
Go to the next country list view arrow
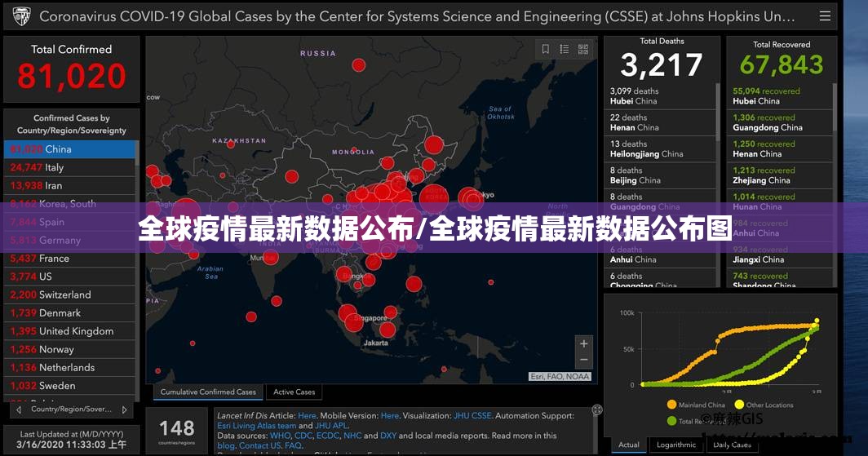125,410
